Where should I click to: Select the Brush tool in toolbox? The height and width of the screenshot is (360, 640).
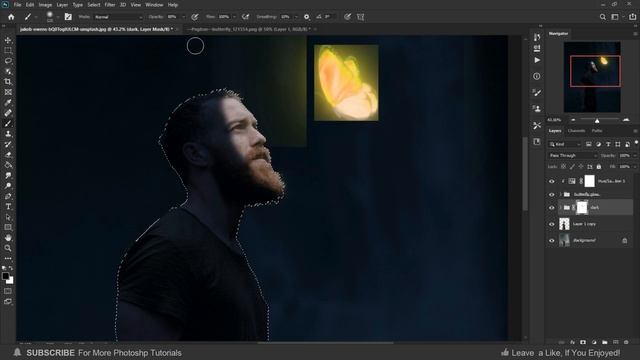[x=8, y=123]
